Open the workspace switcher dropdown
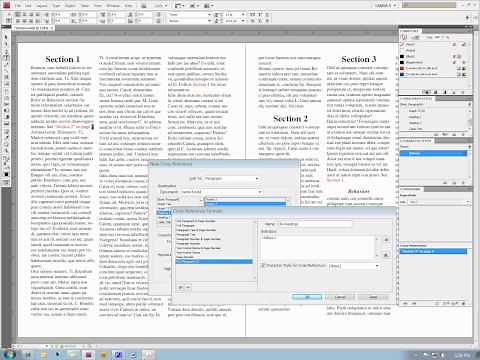The width and height of the screenshot is (480, 360). click(x=385, y=5)
